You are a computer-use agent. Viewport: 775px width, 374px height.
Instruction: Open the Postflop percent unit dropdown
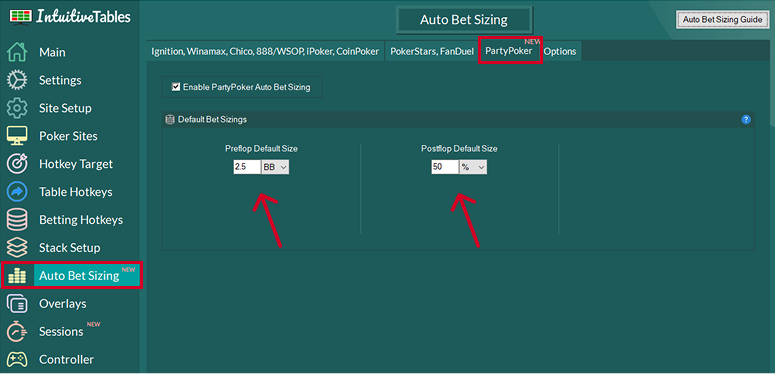click(x=473, y=167)
